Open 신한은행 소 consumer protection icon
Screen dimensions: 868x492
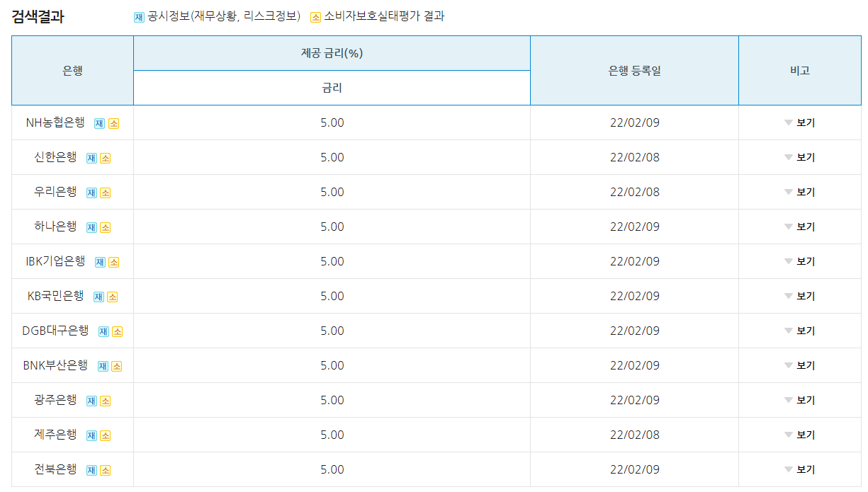pos(105,158)
